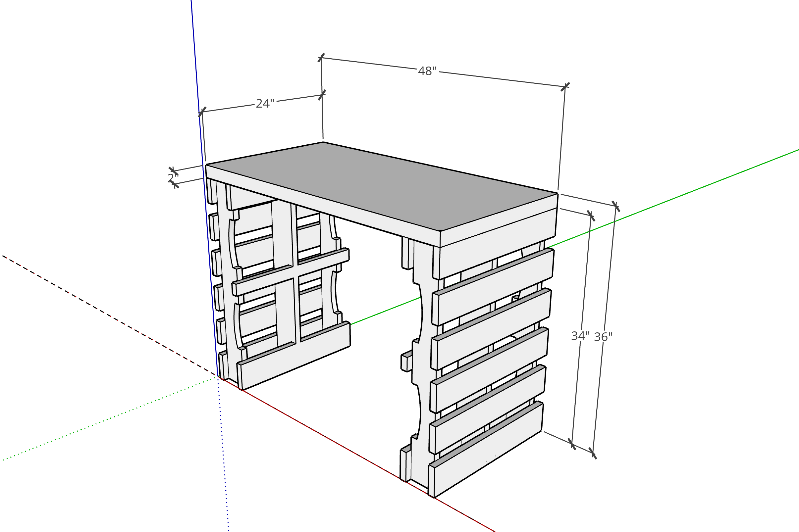Click the dotted blue axis below the origin
Image resolution: width=799 pixels, height=532 pixels.
pyautogui.click(x=223, y=455)
